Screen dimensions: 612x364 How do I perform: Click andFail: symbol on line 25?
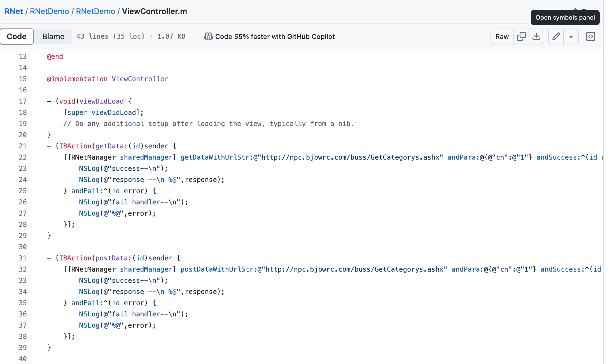click(x=87, y=191)
